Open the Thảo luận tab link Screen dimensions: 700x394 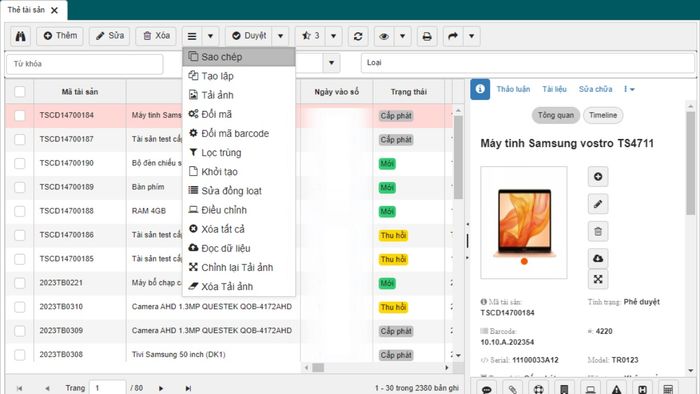pyautogui.click(x=513, y=89)
